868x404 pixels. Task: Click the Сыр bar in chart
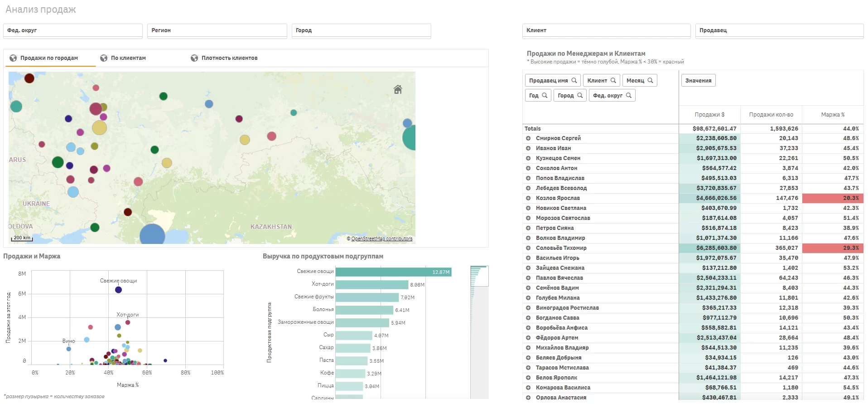[354, 336]
